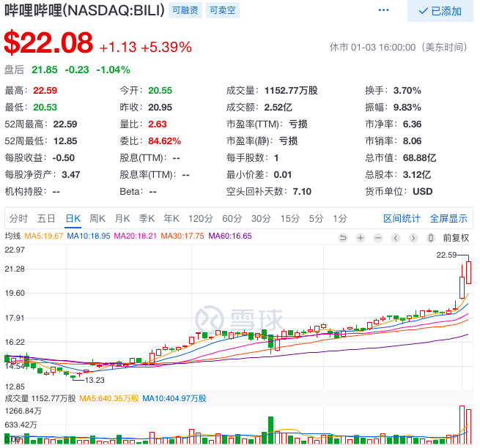Select the 月K chart tab
The height and width of the screenshot is (448, 480).
click(122, 219)
